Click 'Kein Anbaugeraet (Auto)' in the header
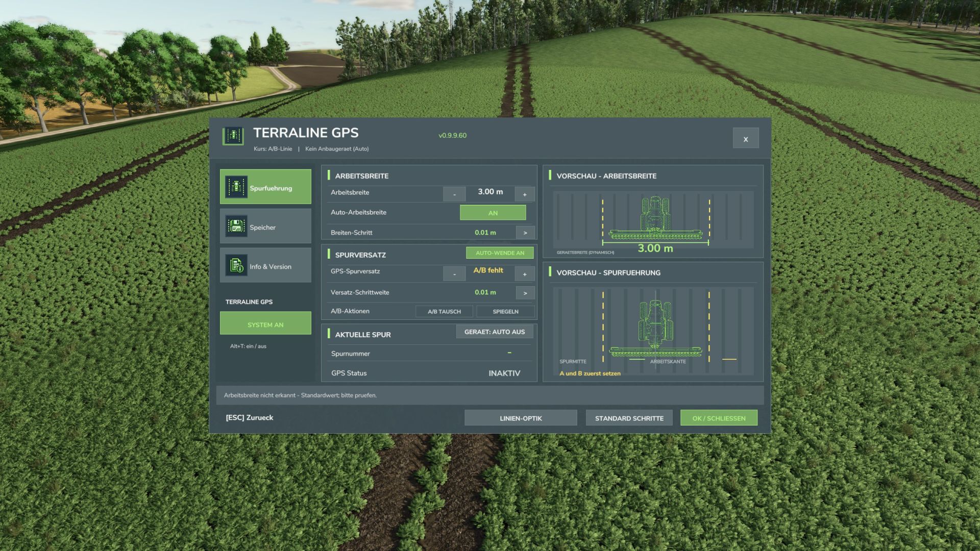The width and height of the screenshot is (980, 551). tap(337, 149)
